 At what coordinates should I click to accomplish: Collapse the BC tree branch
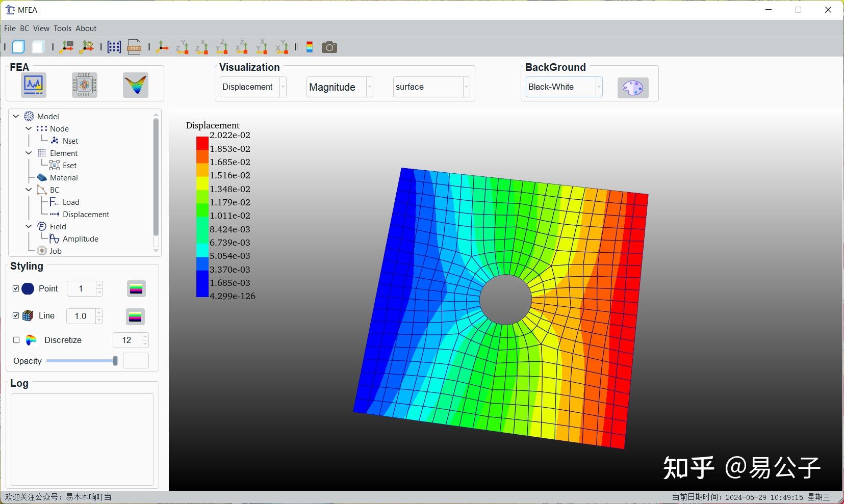pos(29,190)
